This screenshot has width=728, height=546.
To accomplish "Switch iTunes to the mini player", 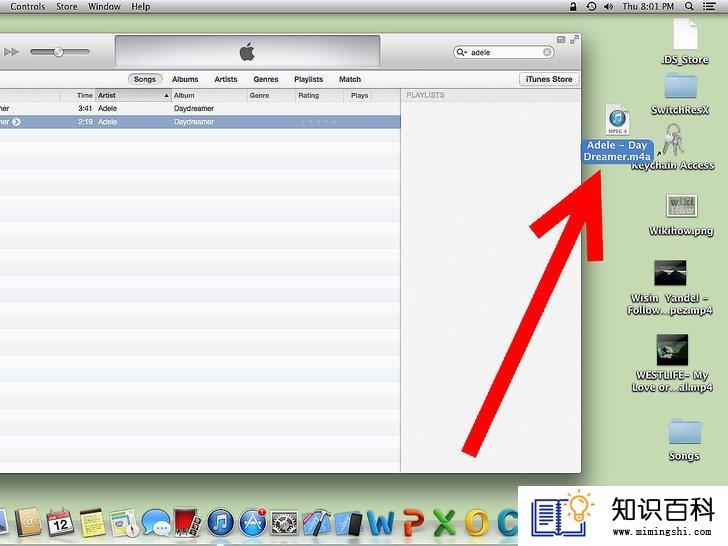I will point(561,40).
